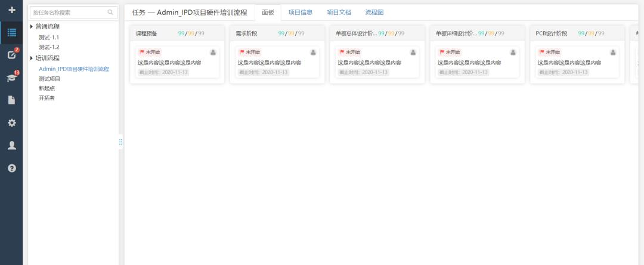This screenshot has height=265, width=644.
Task: Click 未开始 flag on 单板详细设计 card
Action: (450, 52)
